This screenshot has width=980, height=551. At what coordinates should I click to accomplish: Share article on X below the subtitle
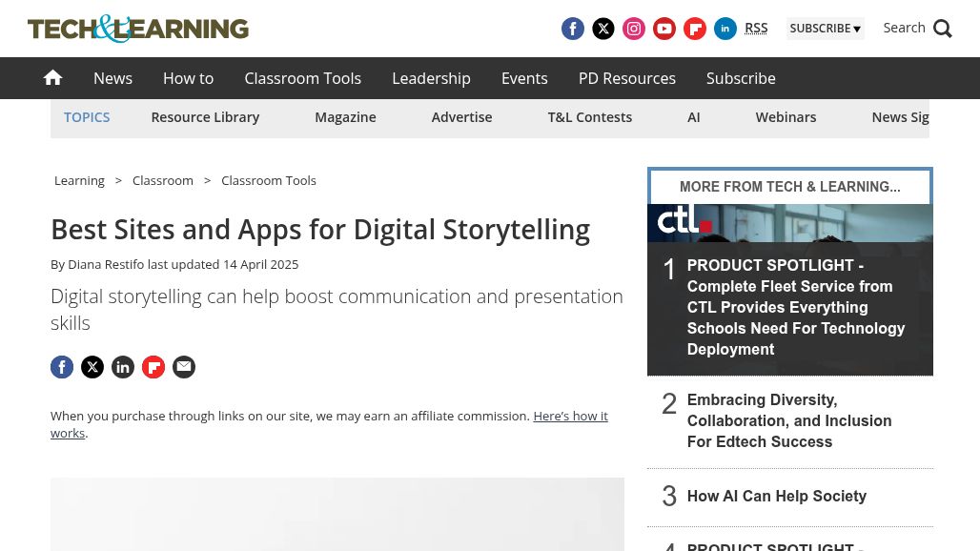click(x=92, y=367)
